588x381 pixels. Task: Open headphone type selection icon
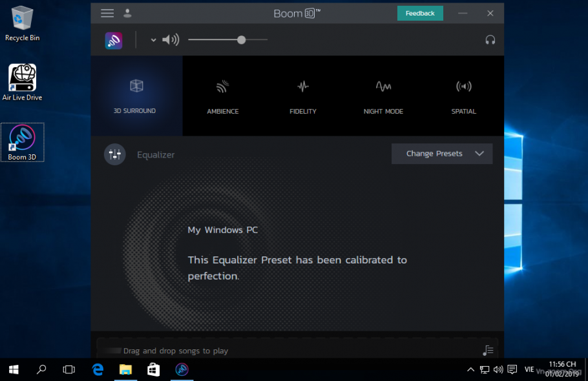tap(490, 39)
